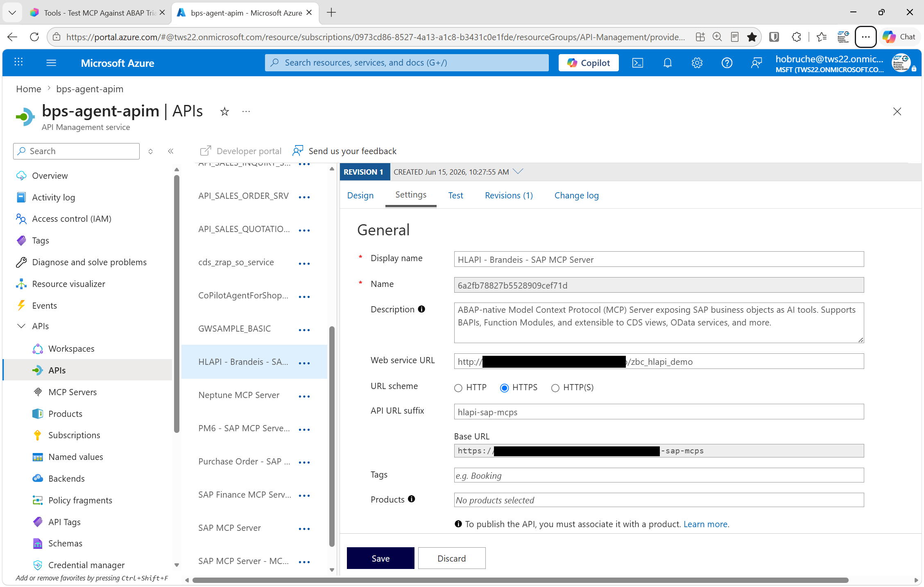Open Help question mark icon
Viewport: 924px width, 587px height.
[x=727, y=63]
